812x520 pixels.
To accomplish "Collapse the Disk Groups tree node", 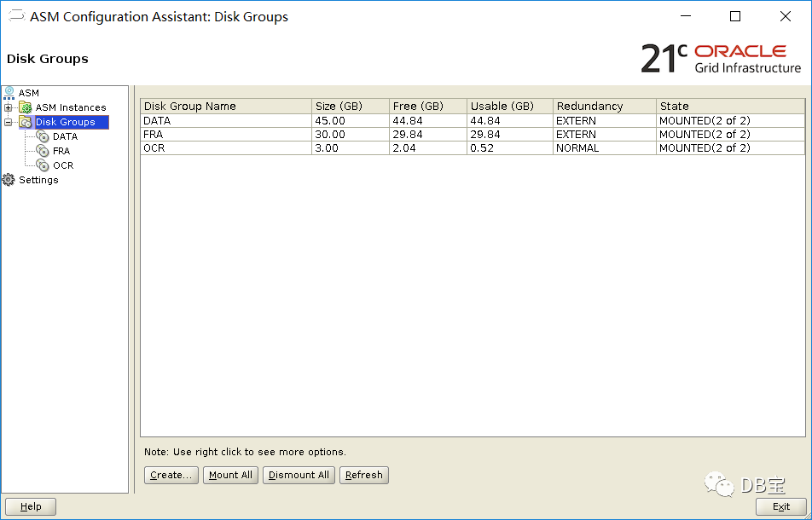I will [8, 123].
